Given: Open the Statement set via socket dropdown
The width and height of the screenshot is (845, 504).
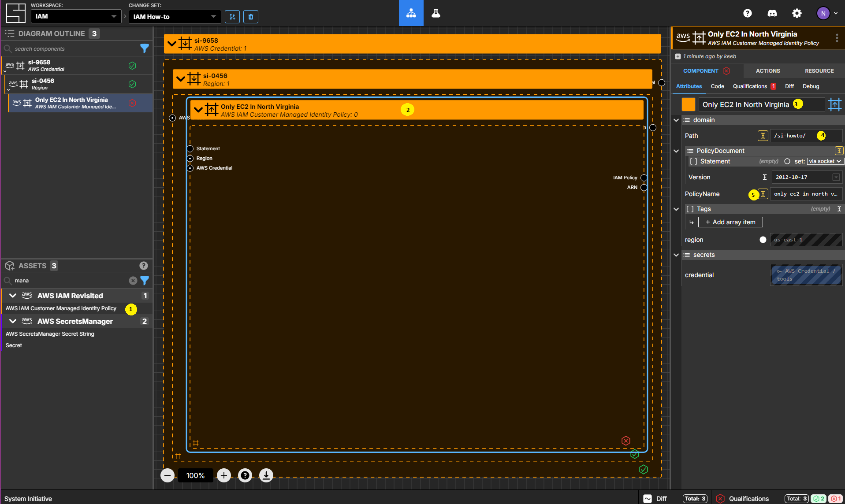Looking at the screenshot, I should pyautogui.click(x=825, y=161).
